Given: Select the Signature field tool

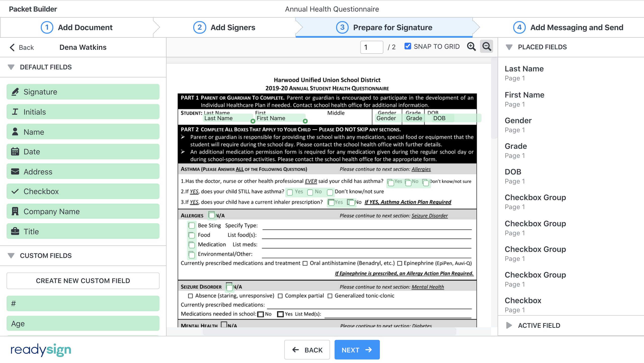Looking at the screenshot, I should [83, 92].
